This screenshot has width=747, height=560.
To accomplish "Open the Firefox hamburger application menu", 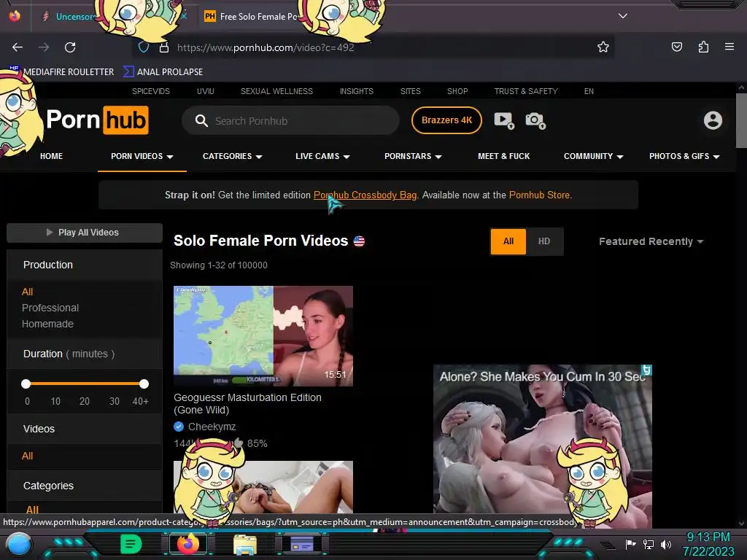I will pyautogui.click(x=729, y=47).
